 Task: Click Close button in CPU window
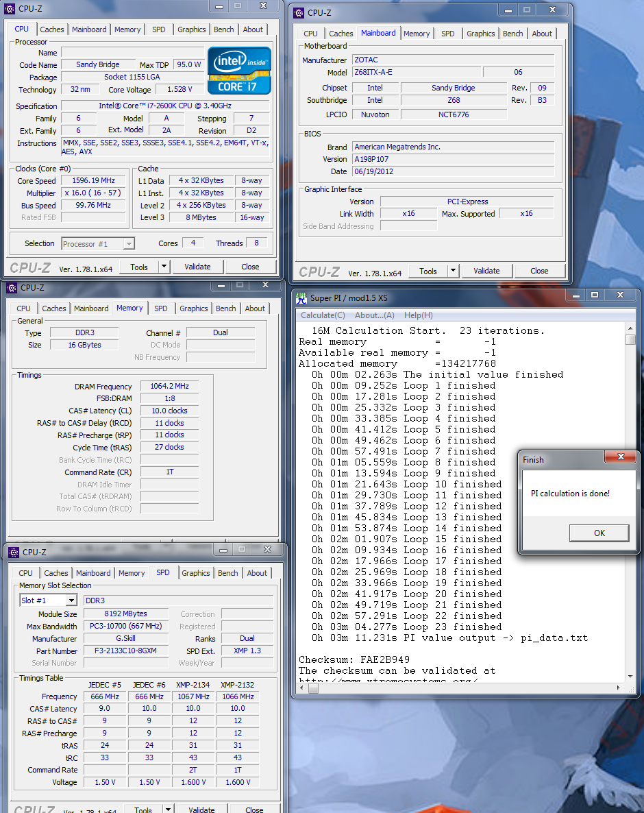click(250, 267)
